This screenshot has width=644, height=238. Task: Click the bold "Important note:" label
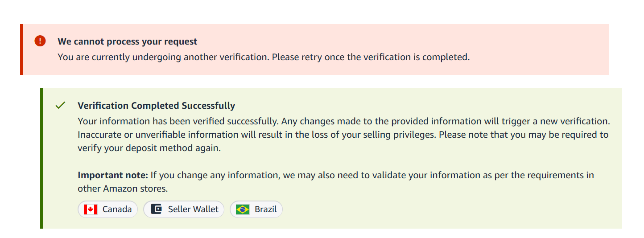tap(113, 175)
